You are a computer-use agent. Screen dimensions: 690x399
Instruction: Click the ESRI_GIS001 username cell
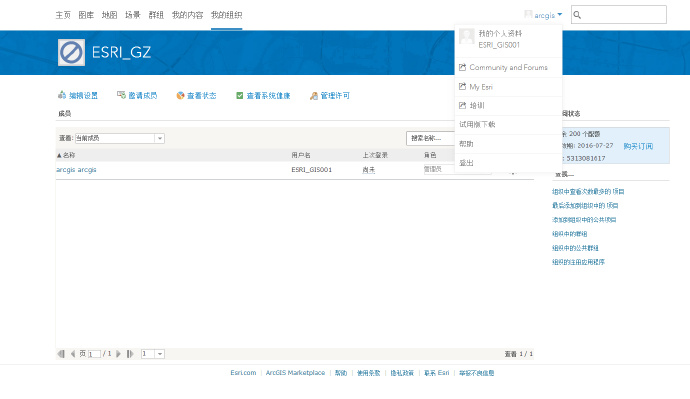coord(312,170)
